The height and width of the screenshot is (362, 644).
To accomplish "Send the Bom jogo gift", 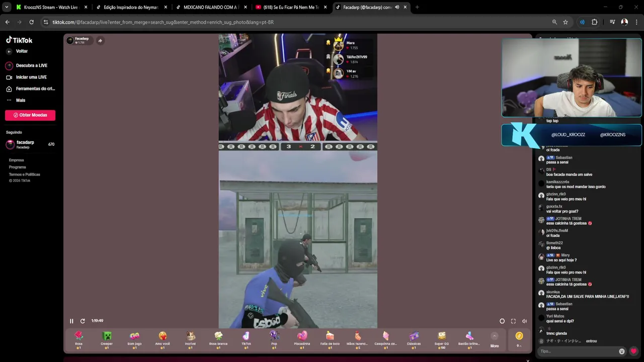I will click(134, 340).
